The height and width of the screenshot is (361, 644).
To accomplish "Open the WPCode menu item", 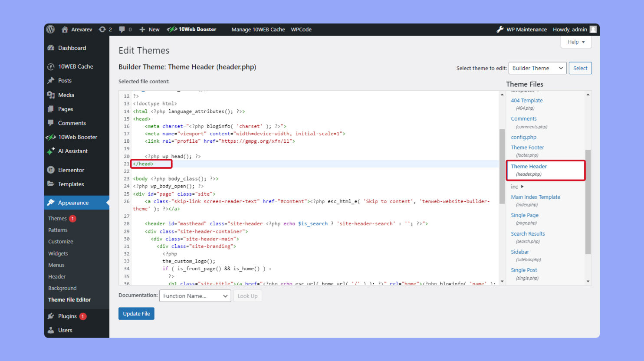I will pyautogui.click(x=301, y=29).
